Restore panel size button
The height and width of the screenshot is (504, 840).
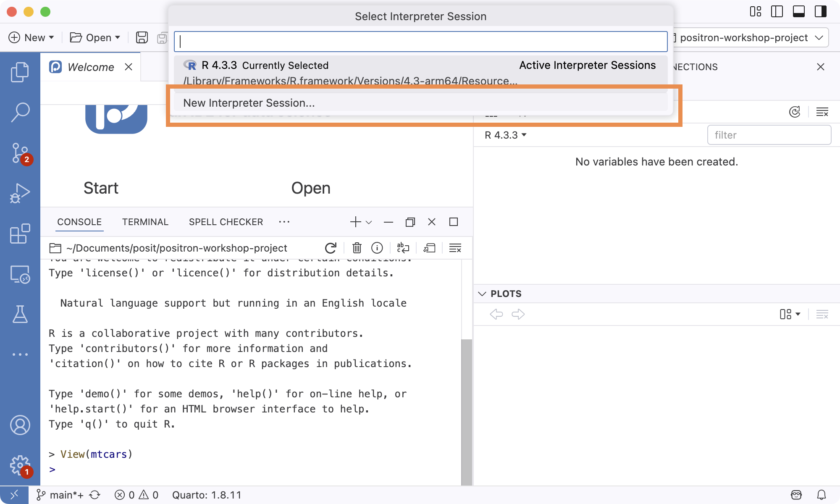410,222
